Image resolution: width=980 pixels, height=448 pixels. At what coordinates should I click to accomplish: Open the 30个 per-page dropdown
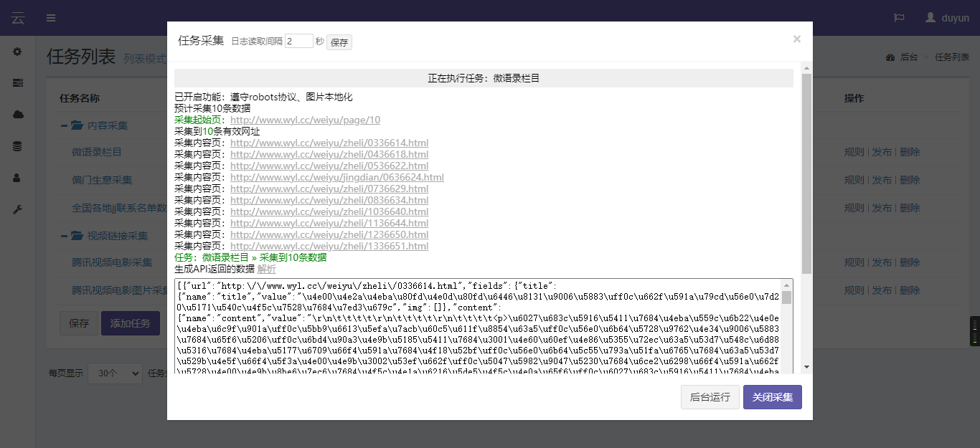pyautogui.click(x=115, y=373)
